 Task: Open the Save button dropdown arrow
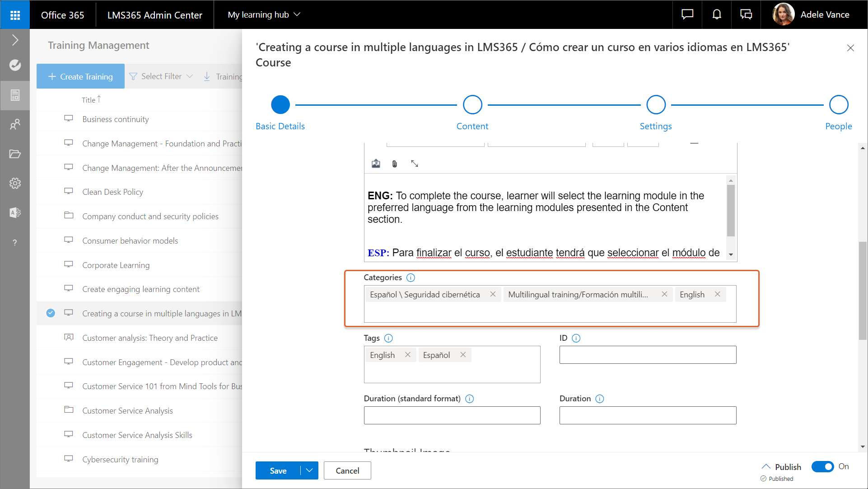tap(309, 470)
